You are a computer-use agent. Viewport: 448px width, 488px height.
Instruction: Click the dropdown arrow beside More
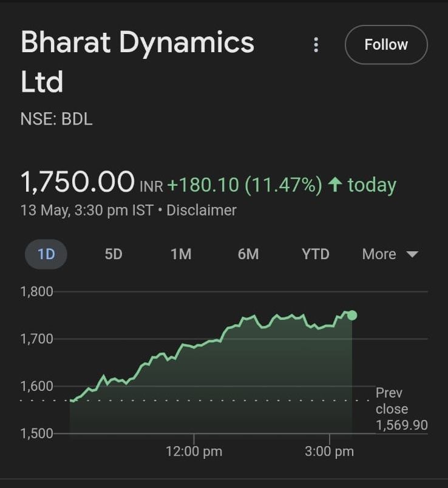[x=413, y=254]
